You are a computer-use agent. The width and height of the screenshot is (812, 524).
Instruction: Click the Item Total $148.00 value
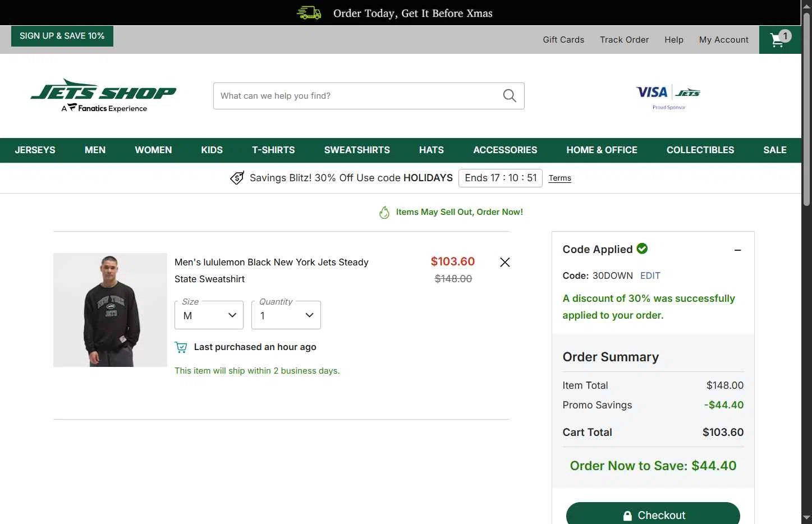pyautogui.click(x=725, y=385)
